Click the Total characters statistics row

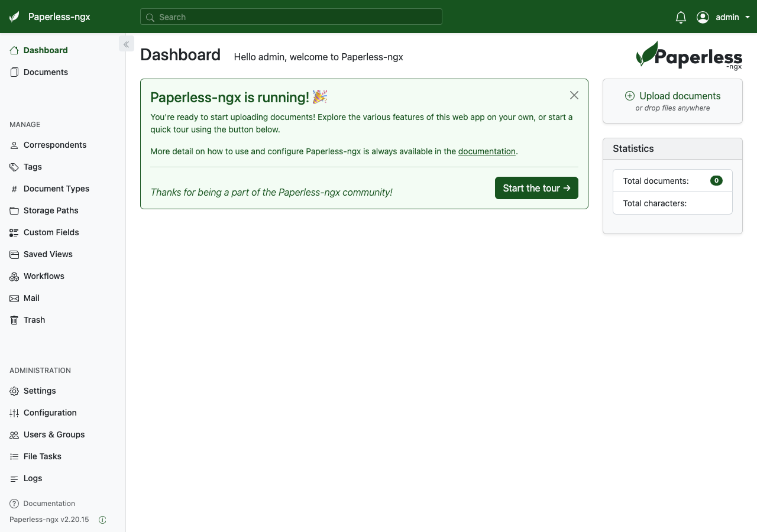(x=672, y=203)
